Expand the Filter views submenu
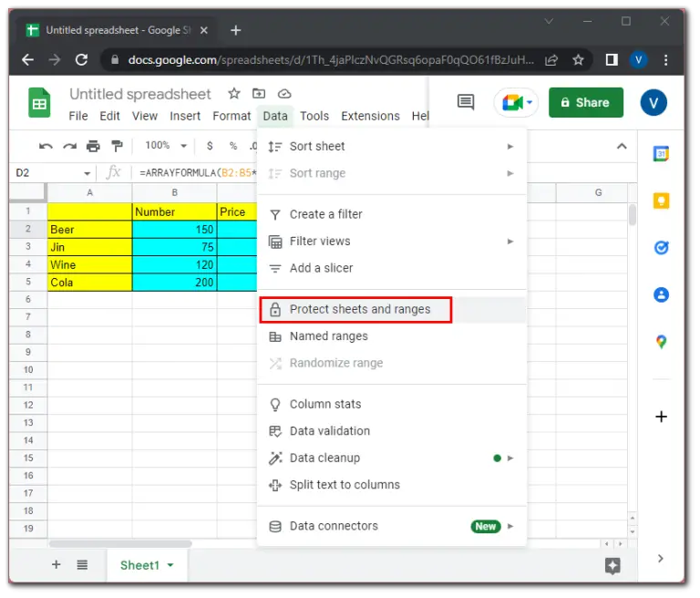Image resolution: width=700 pixels, height=598 pixels. click(510, 242)
